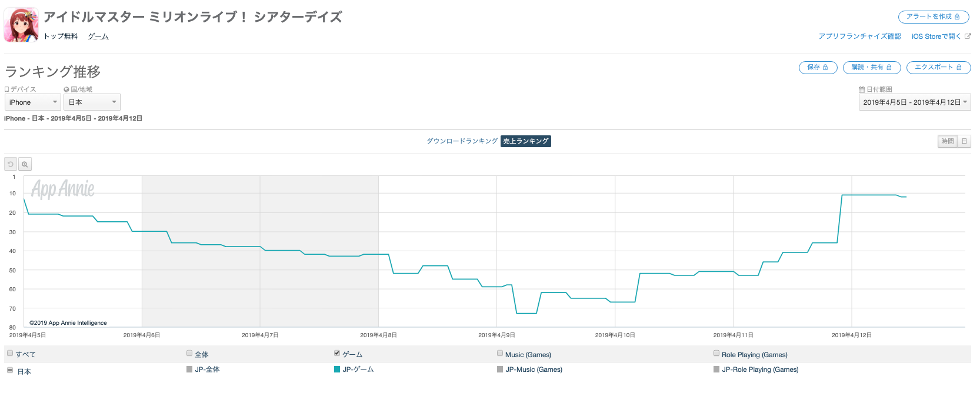Click the 保存 save button
The image size is (980, 396).
point(818,67)
